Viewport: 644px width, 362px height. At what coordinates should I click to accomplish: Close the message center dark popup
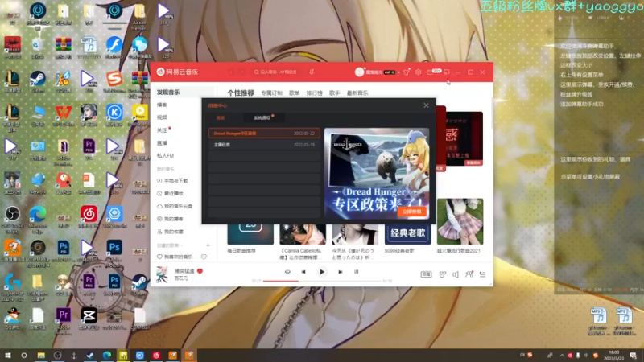tap(426, 105)
